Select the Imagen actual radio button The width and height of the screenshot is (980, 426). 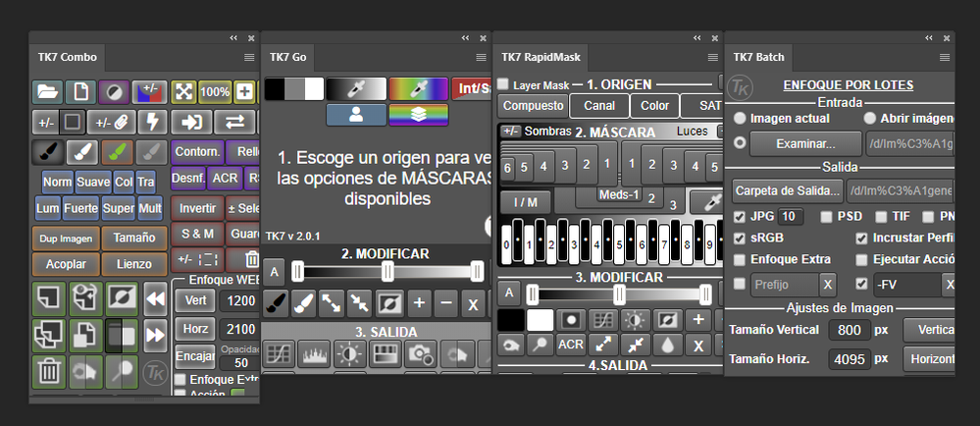pos(740,118)
